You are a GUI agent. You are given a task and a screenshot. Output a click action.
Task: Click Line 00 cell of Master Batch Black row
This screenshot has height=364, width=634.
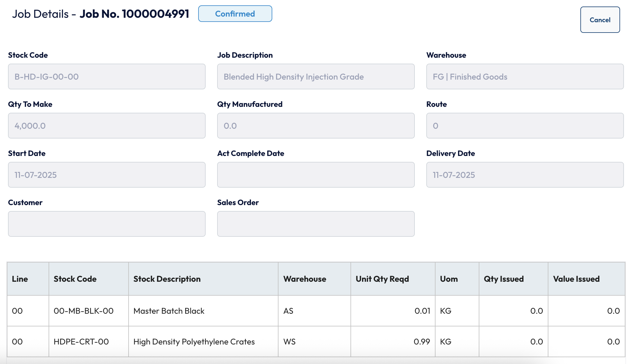(28, 311)
